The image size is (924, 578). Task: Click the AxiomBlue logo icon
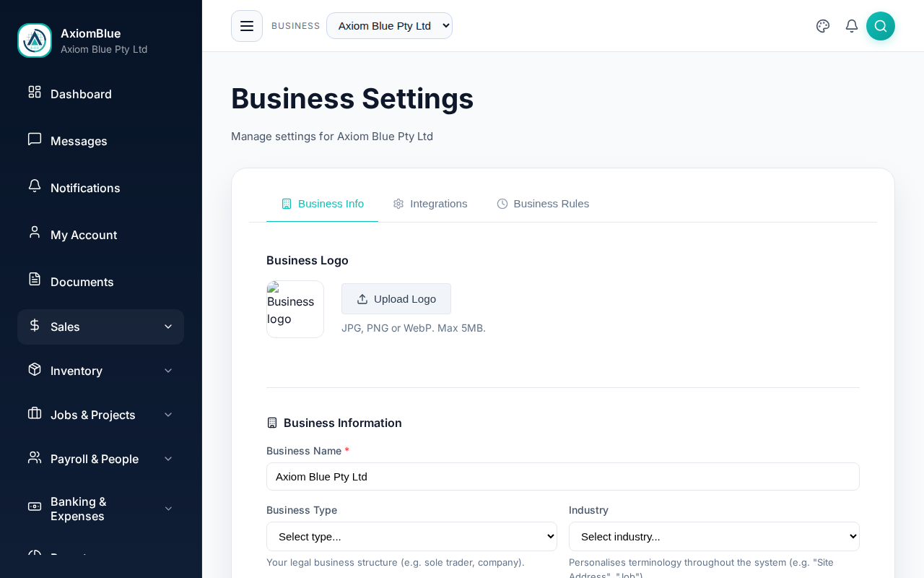35,40
